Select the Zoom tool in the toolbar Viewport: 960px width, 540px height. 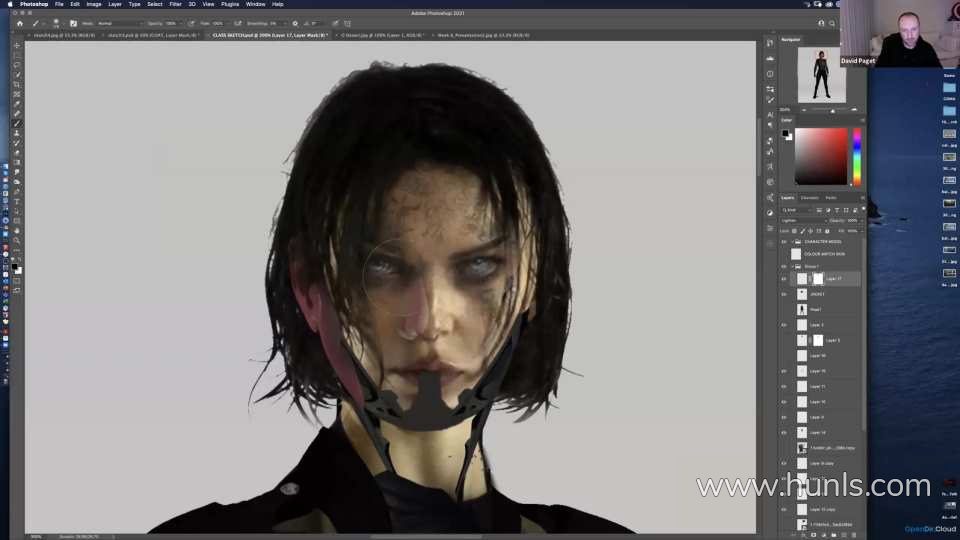tap(17, 241)
